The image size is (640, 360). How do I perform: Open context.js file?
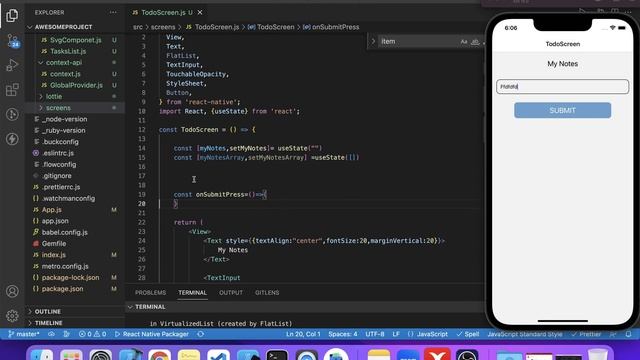pyautogui.click(x=65, y=74)
